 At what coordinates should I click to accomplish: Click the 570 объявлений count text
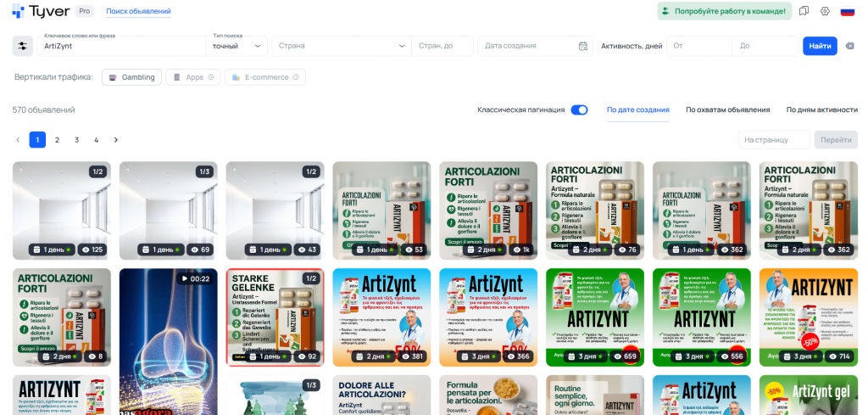(x=44, y=109)
